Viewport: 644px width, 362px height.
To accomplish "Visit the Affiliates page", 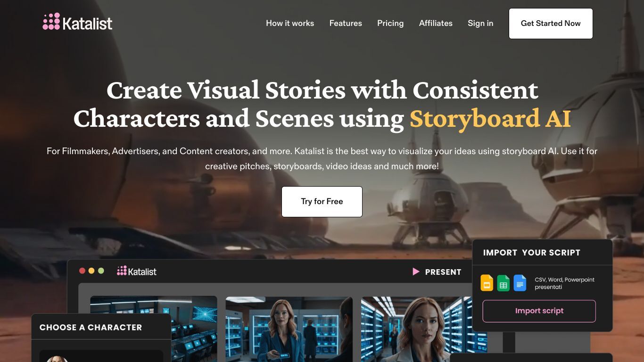I will coord(436,23).
